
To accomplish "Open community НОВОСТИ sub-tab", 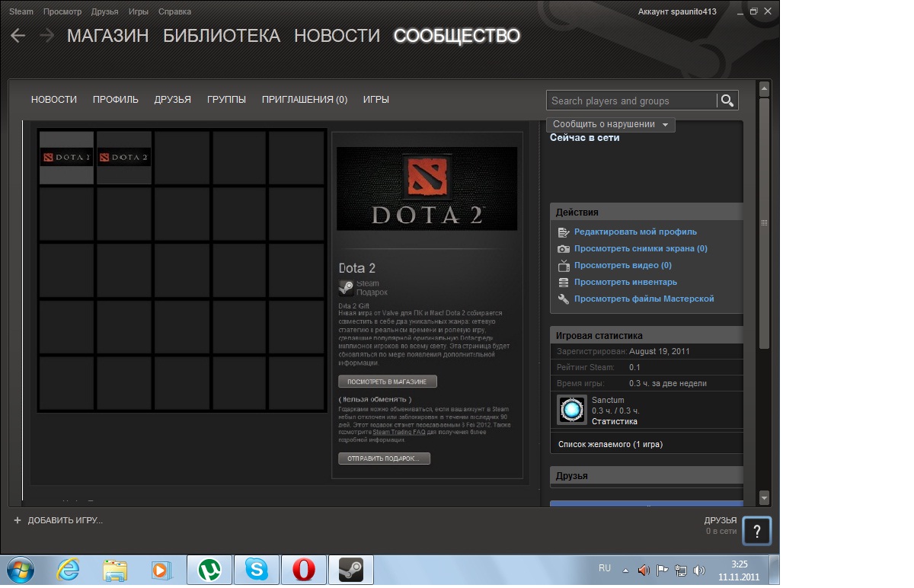I will click(54, 100).
